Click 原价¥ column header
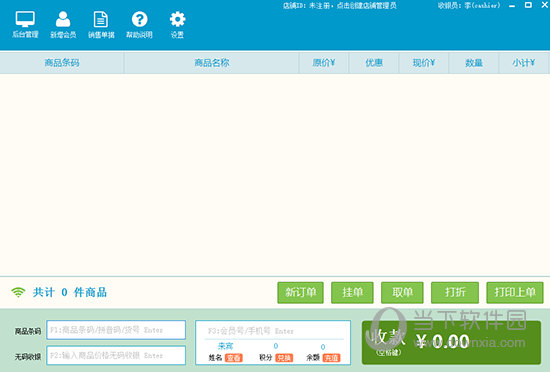Viewport: 550px width, 372px height. pyautogui.click(x=324, y=63)
